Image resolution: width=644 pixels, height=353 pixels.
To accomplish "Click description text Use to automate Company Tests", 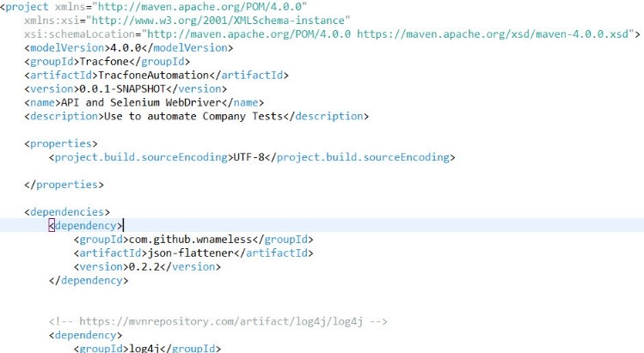I will pyautogui.click(x=193, y=117).
